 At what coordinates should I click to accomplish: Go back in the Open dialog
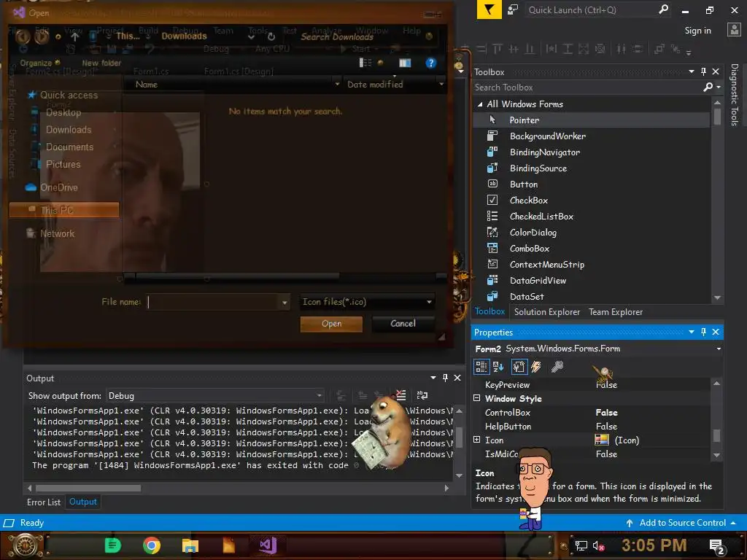23,36
